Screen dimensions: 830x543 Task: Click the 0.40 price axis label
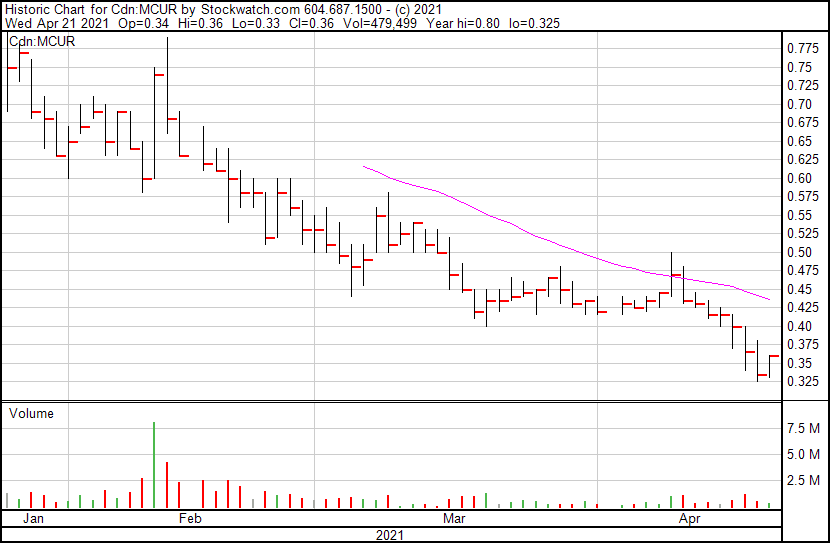point(799,327)
